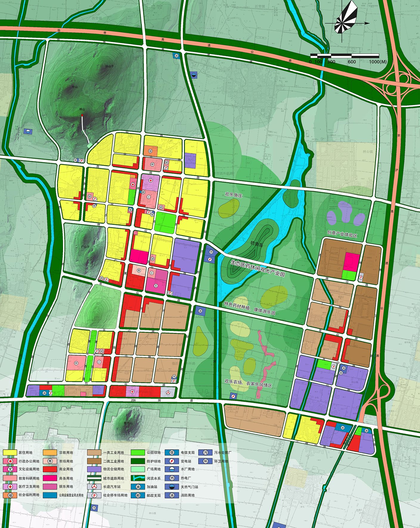
Task: Click the 文化设施用地 legend icon
Action: point(10,469)
